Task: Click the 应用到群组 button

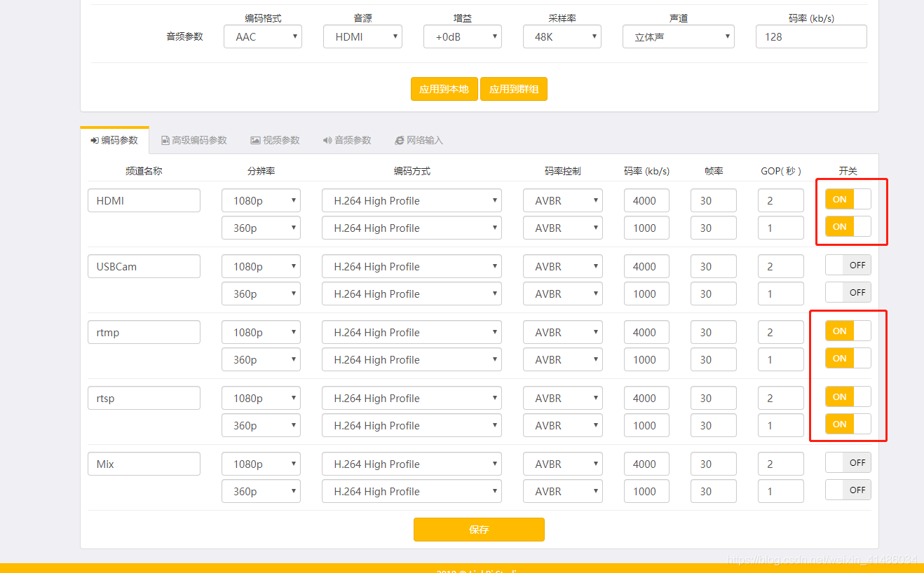Action: point(514,89)
